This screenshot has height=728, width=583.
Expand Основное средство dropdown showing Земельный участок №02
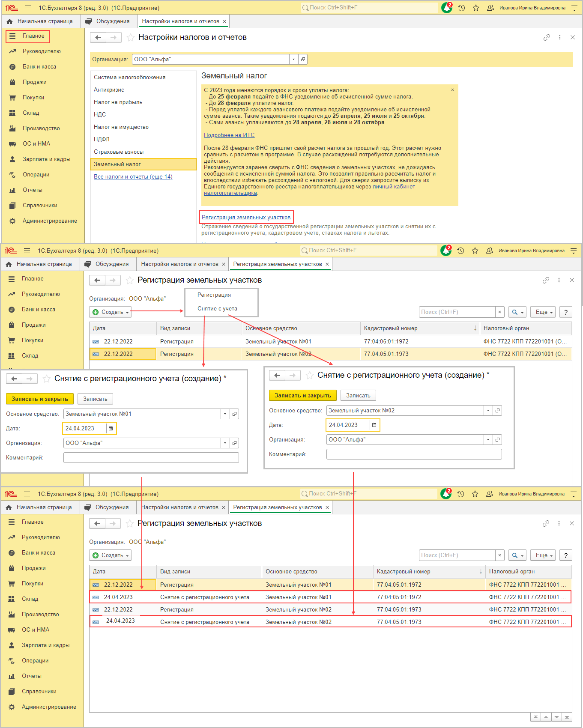pyautogui.click(x=488, y=411)
